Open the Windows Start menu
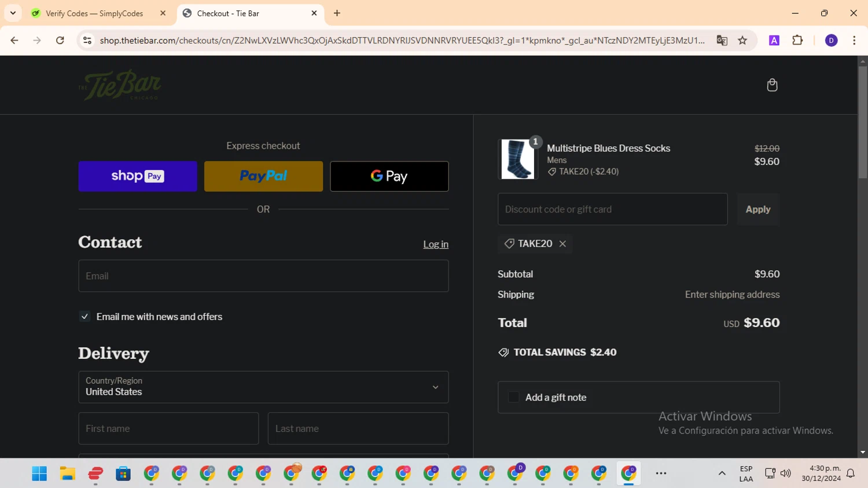Image resolution: width=868 pixels, height=488 pixels. click(39, 474)
